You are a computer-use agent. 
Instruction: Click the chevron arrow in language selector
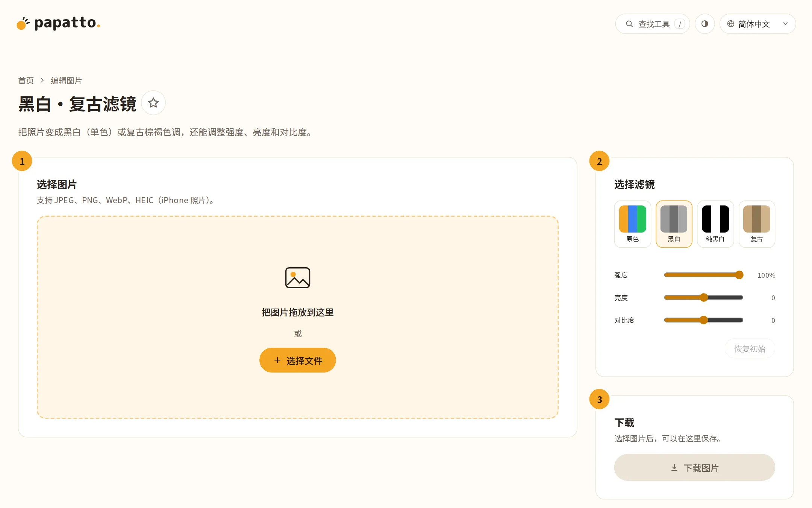point(785,24)
